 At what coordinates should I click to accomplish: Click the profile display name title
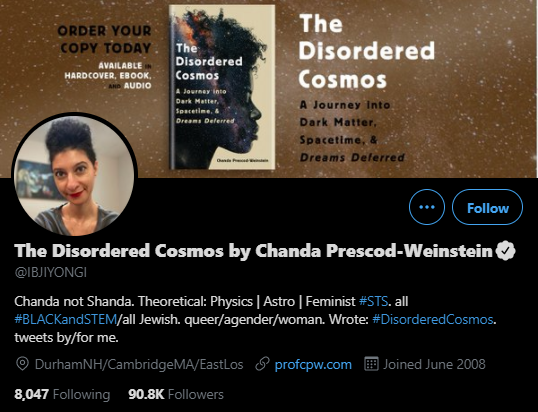pyautogui.click(x=254, y=251)
